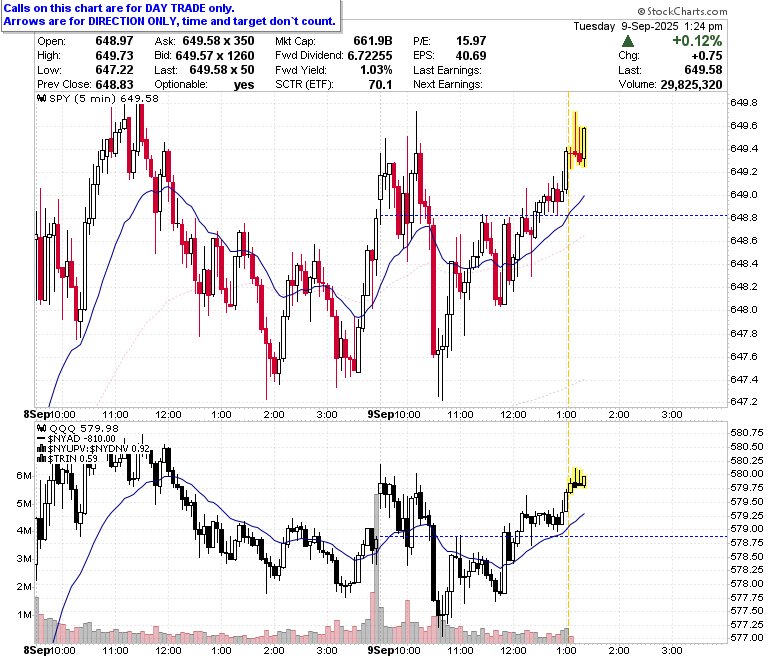Click the 'Next Earnings:' label

[x=448, y=84]
